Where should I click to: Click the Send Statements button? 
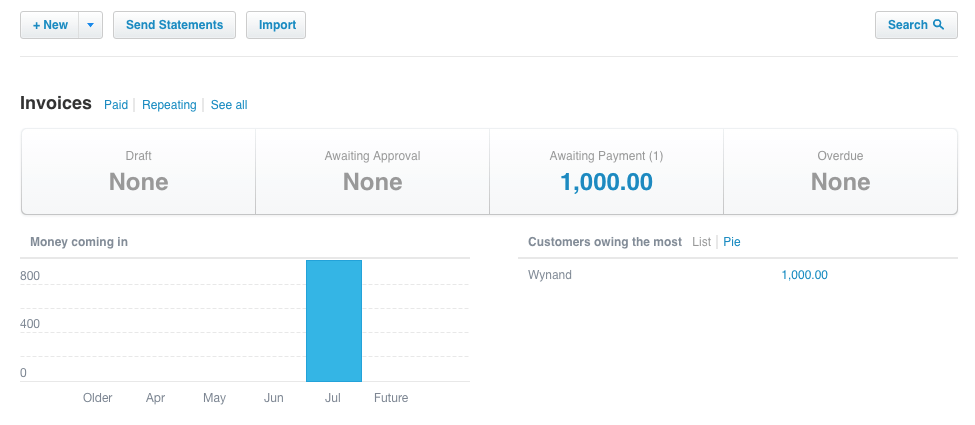click(174, 25)
